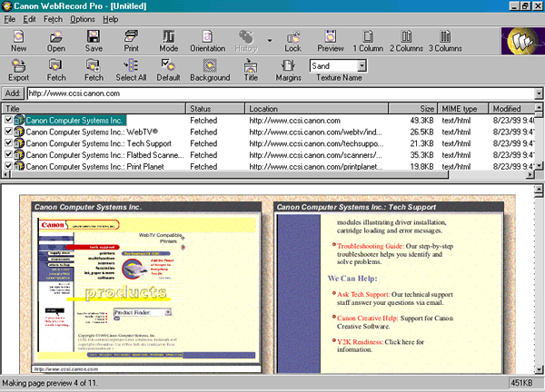Screen dimensions: 545x392
Task: Click the Canon Computer Systems Inc. preview thumbnail
Action: pyautogui.click(x=146, y=288)
